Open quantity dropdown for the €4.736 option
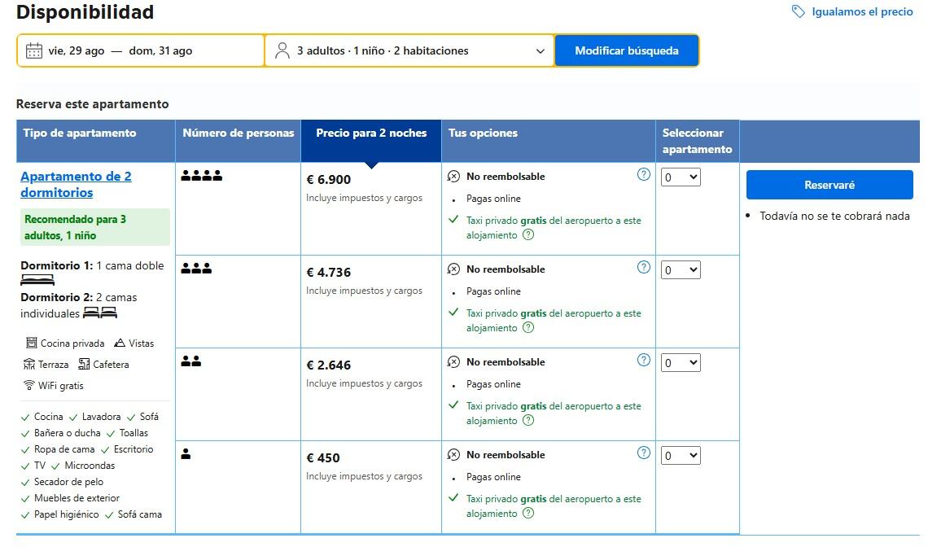The image size is (928, 560). (x=681, y=270)
